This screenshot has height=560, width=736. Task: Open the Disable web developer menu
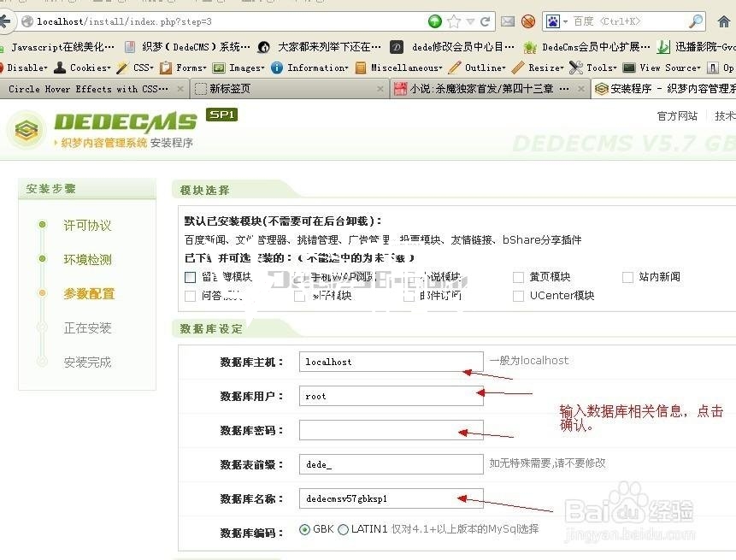point(25,68)
